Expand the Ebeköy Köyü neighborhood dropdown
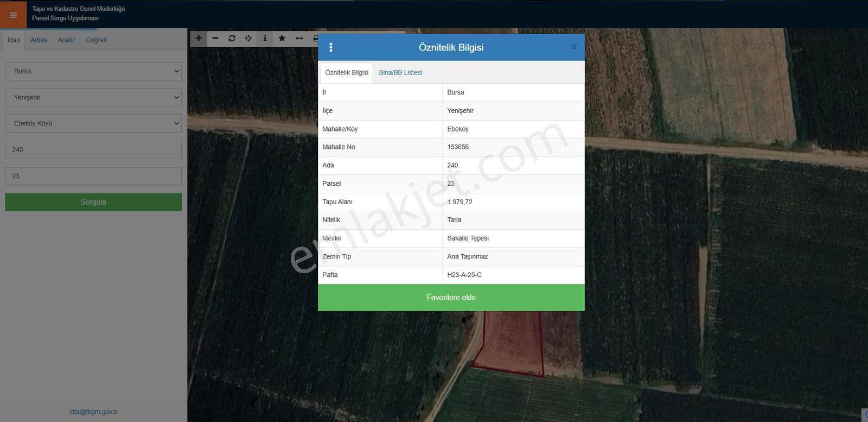The height and width of the screenshot is (422, 868). 93,123
